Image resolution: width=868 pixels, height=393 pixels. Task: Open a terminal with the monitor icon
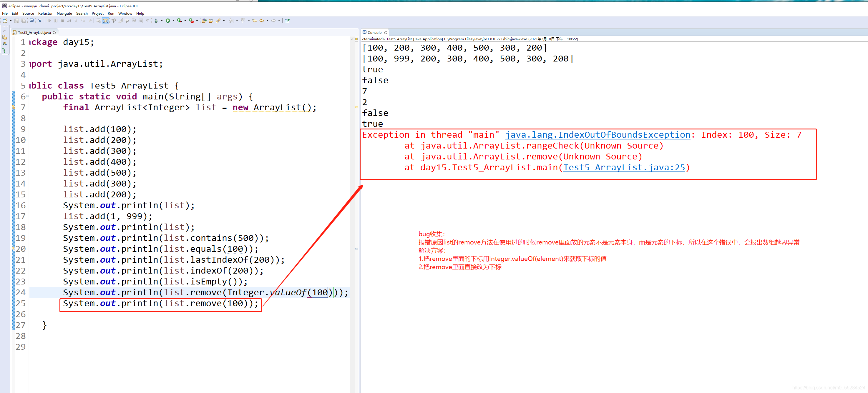(x=31, y=21)
